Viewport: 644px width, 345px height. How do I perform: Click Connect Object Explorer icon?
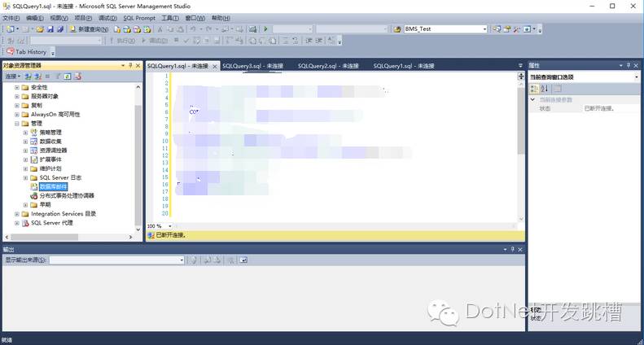[28, 76]
